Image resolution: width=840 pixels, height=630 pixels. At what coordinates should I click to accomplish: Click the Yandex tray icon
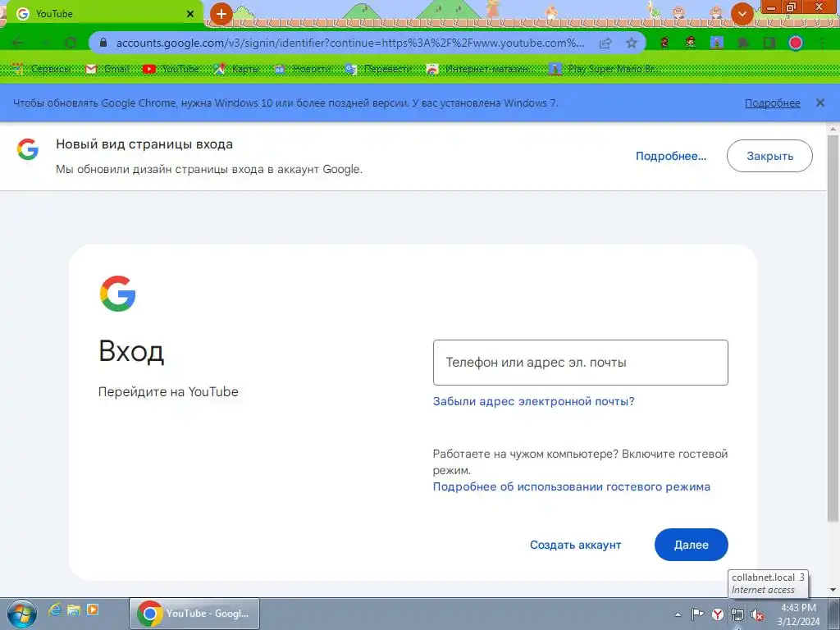(x=718, y=614)
